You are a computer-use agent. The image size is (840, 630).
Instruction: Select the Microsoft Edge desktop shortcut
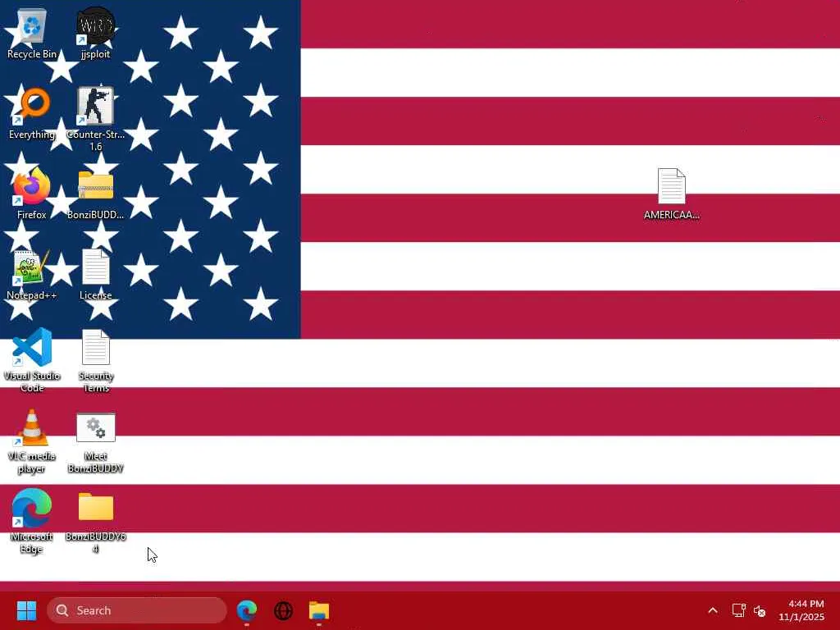pos(32,521)
